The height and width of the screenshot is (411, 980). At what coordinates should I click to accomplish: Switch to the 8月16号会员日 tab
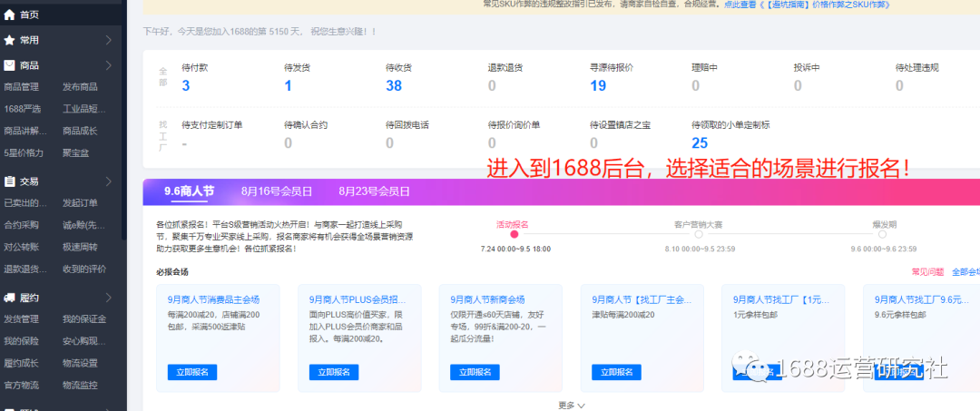(277, 191)
